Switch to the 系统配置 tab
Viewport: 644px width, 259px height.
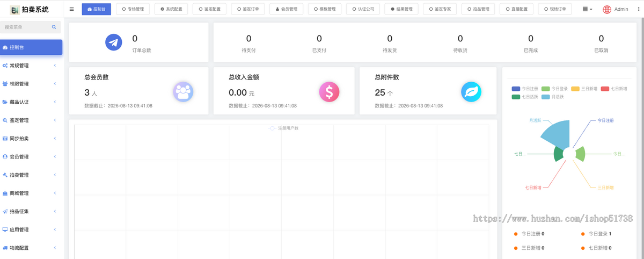[x=171, y=9]
